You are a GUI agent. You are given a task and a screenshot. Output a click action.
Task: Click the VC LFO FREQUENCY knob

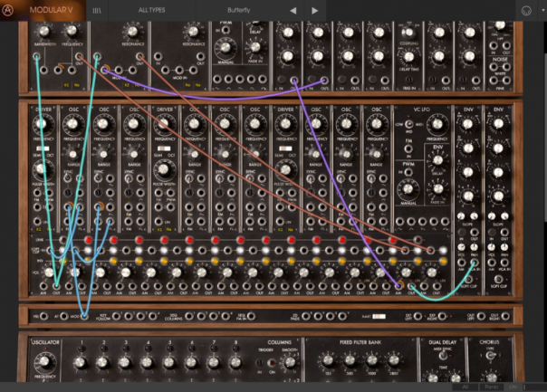[437, 124]
